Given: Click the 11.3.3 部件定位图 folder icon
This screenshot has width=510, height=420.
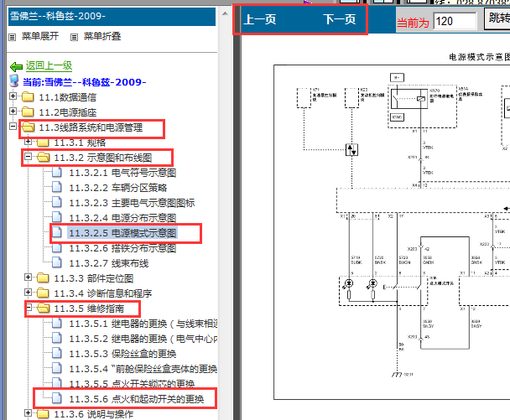Looking at the screenshot, I should coord(43,278).
